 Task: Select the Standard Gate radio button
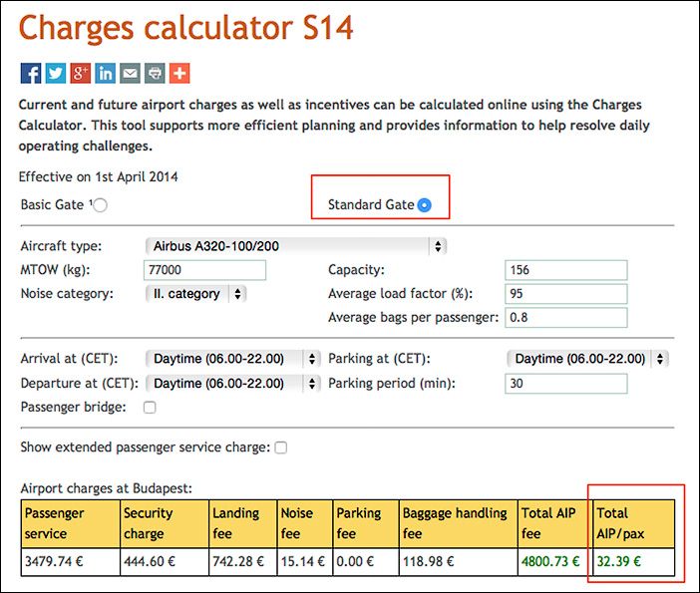424,205
